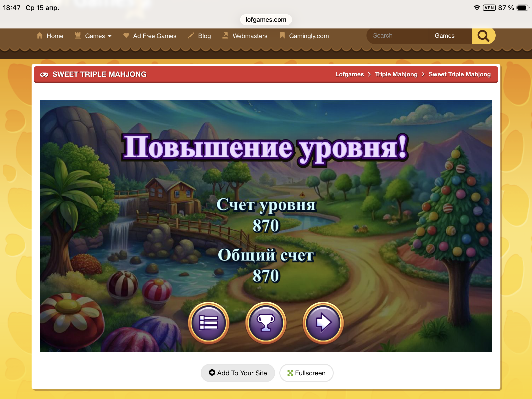Click the Add To Your Site button

point(238,373)
